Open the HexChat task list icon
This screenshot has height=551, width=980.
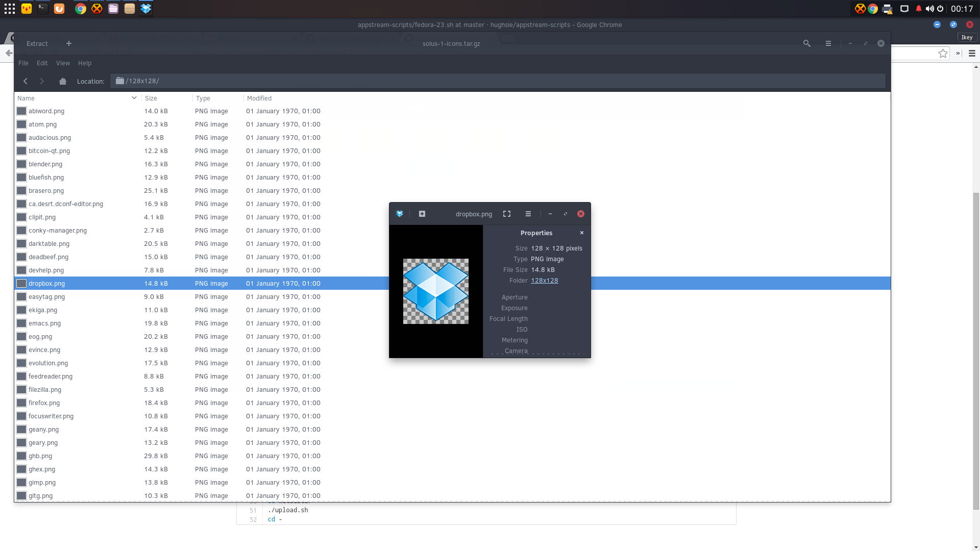tap(97, 9)
